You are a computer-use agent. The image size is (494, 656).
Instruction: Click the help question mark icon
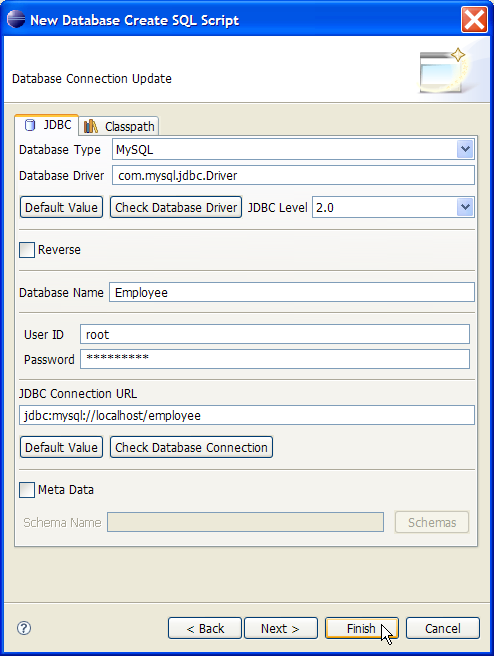pyautogui.click(x=24, y=628)
